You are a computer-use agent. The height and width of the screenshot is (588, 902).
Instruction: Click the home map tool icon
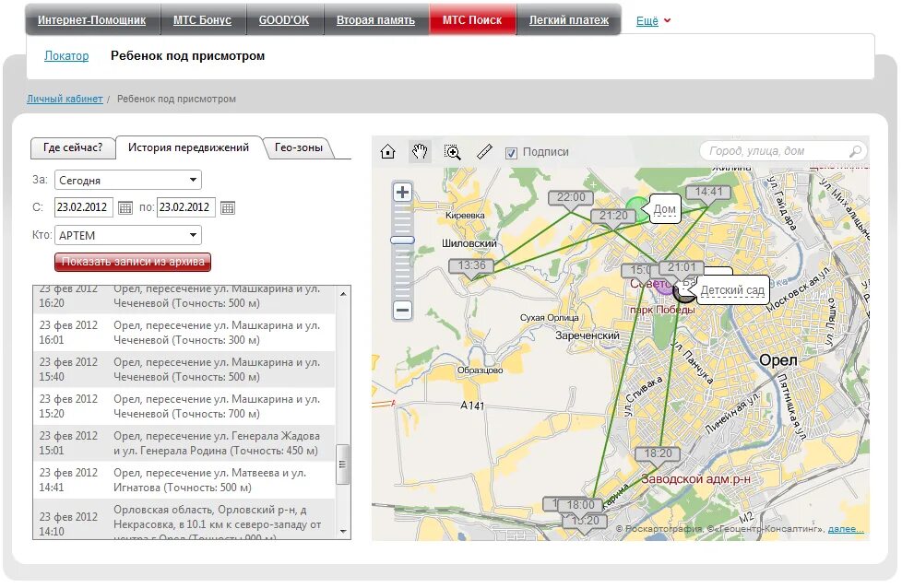click(387, 152)
